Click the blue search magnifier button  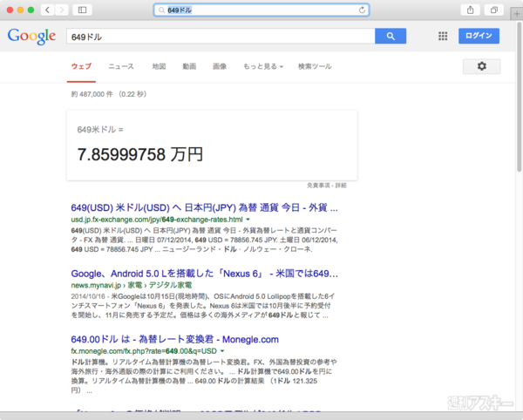click(391, 36)
